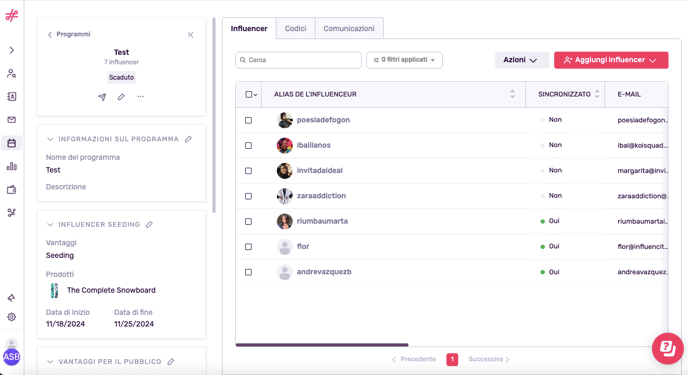Image resolution: width=688 pixels, height=375 pixels.
Task: Open the Azioni dropdown
Action: point(521,60)
